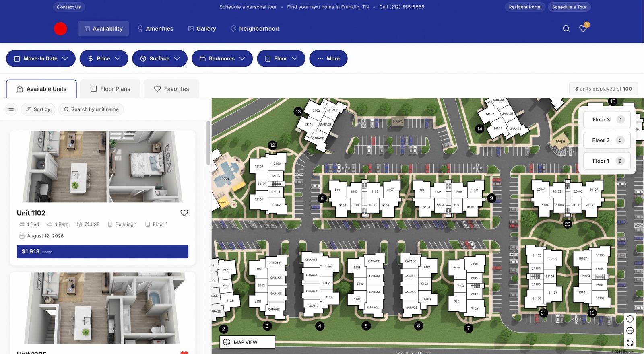Click the POOL label on the map
This screenshot has height=354, width=644.
tap(225, 179)
